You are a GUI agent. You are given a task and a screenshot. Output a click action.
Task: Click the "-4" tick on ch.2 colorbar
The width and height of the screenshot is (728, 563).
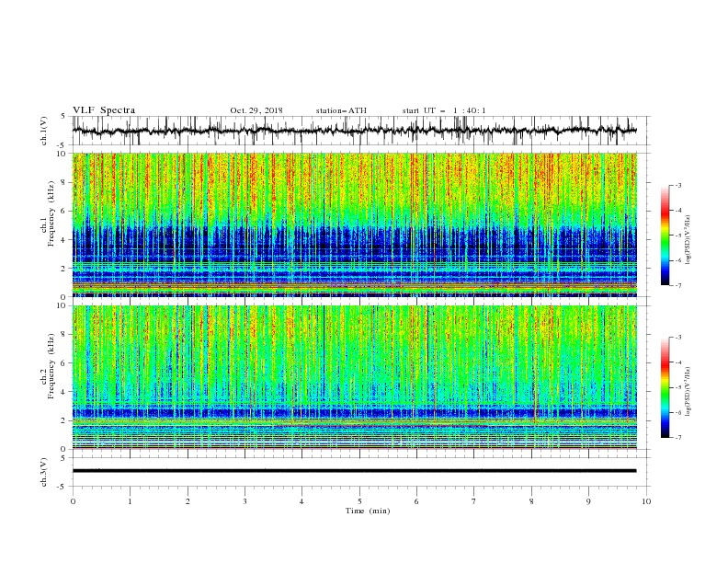[x=678, y=362]
